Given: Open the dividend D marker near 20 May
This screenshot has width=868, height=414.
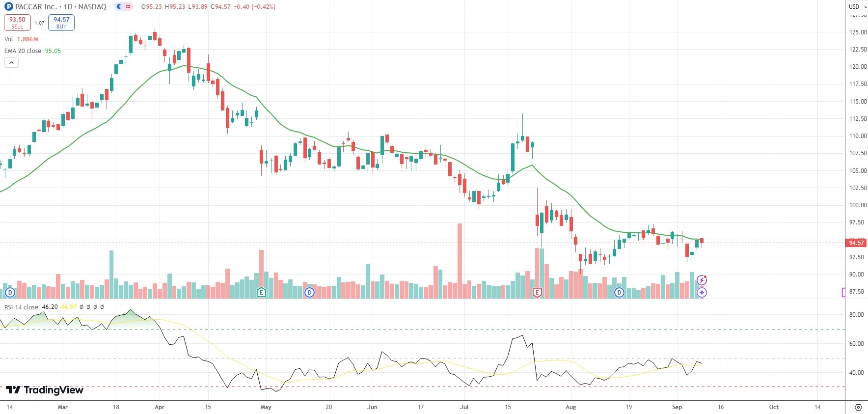Looking at the screenshot, I should click(309, 293).
